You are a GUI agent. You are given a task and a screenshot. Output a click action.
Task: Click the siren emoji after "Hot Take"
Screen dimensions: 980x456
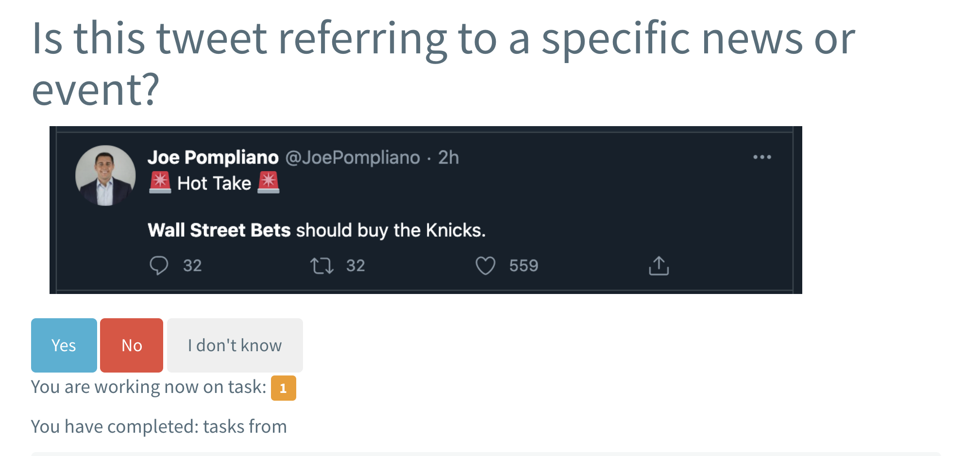click(x=268, y=183)
